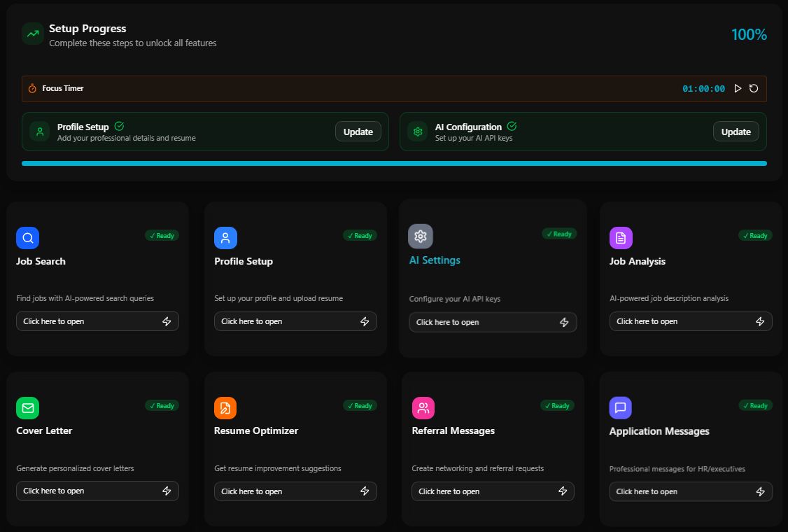Click the person icon in Profile Setup step

(x=40, y=132)
